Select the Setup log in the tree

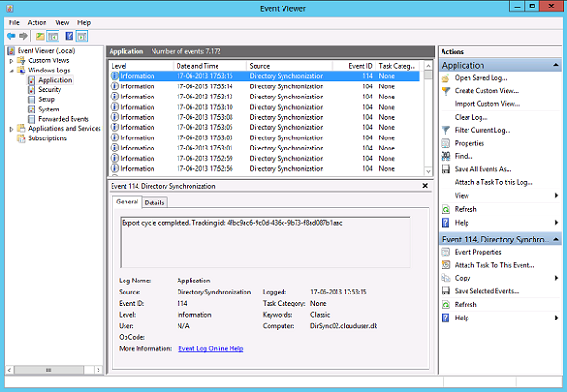tap(46, 99)
